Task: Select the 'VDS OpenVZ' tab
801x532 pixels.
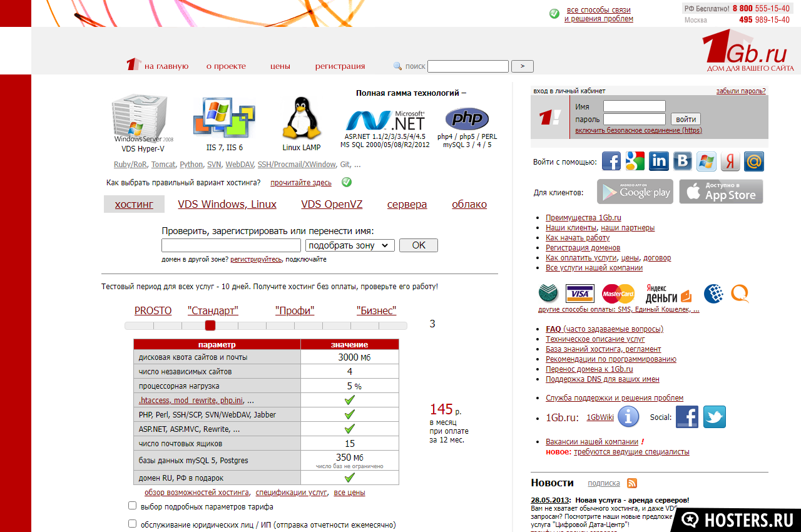Action: 332,204
